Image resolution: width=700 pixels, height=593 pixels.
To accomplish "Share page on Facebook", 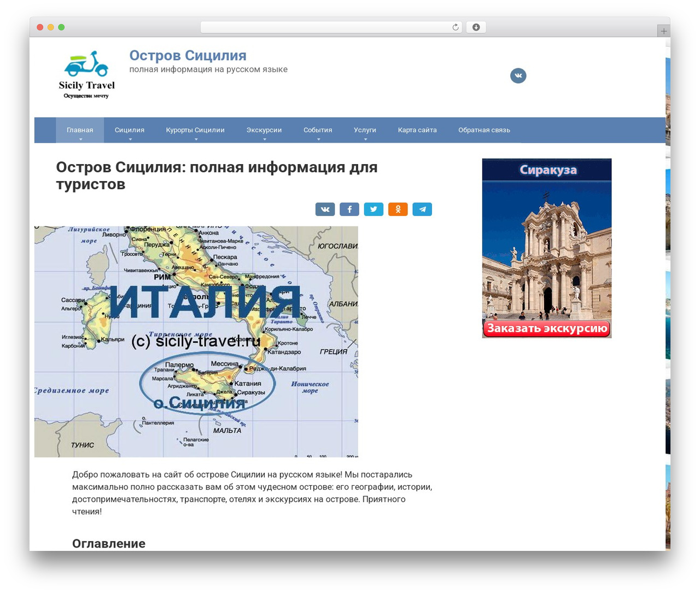I will click(349, 209).
